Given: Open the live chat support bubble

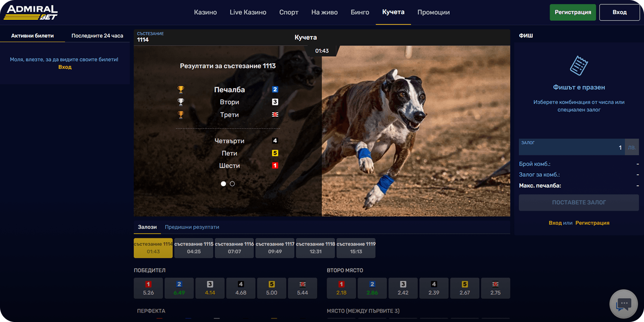Looking at the screenshot, I should click(623, 304).
